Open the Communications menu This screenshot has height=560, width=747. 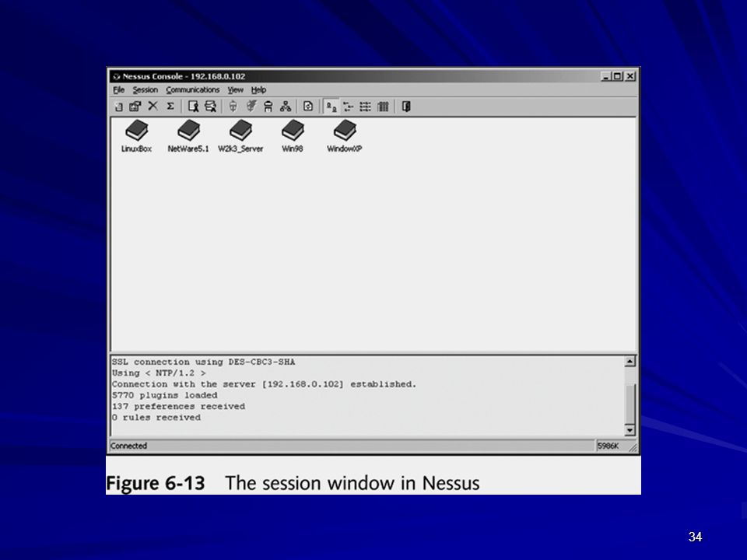click(192, 89)
